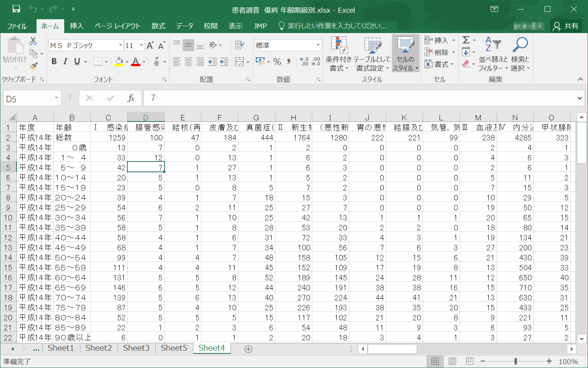Click the Undo arrow in the title bar
The width and height of the screenshot is (588, 368).
33,9
